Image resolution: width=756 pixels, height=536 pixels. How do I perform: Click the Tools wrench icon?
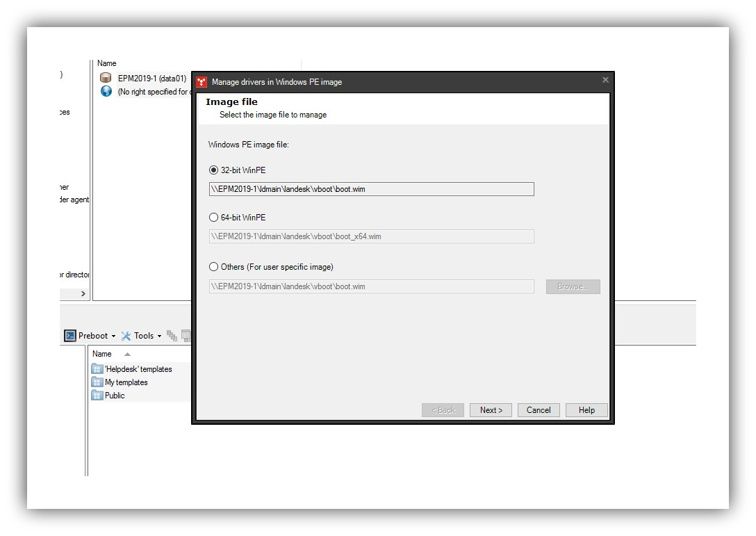tap(125, 335)
